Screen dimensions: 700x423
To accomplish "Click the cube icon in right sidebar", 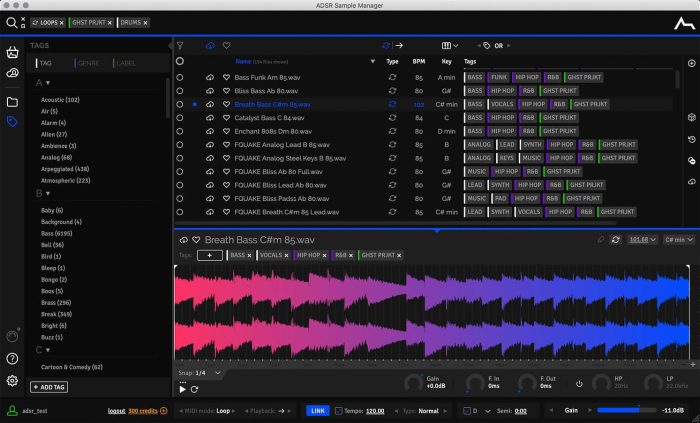I will click(692, 117).
